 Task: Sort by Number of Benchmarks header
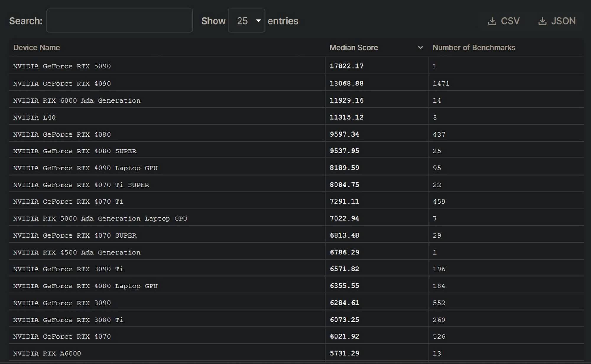474,48
